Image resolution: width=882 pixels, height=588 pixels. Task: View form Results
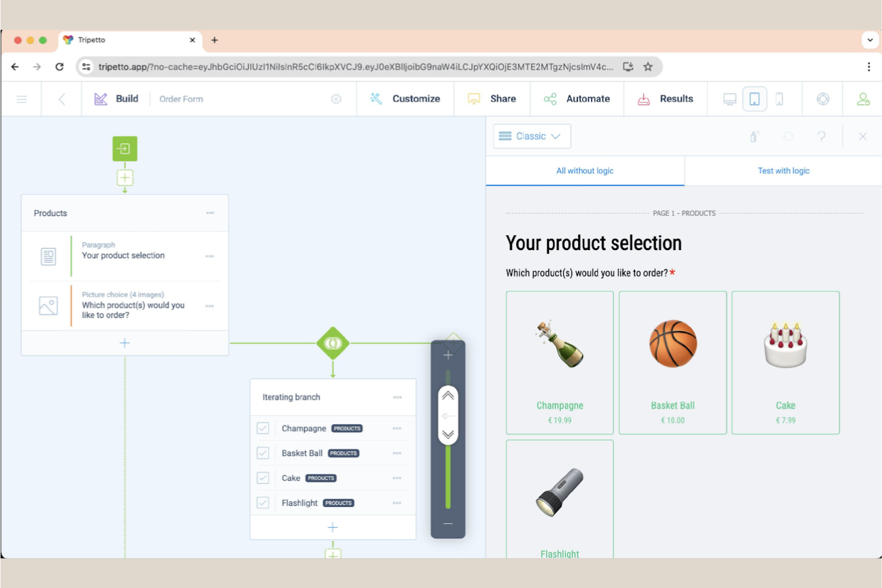(666, 98)
